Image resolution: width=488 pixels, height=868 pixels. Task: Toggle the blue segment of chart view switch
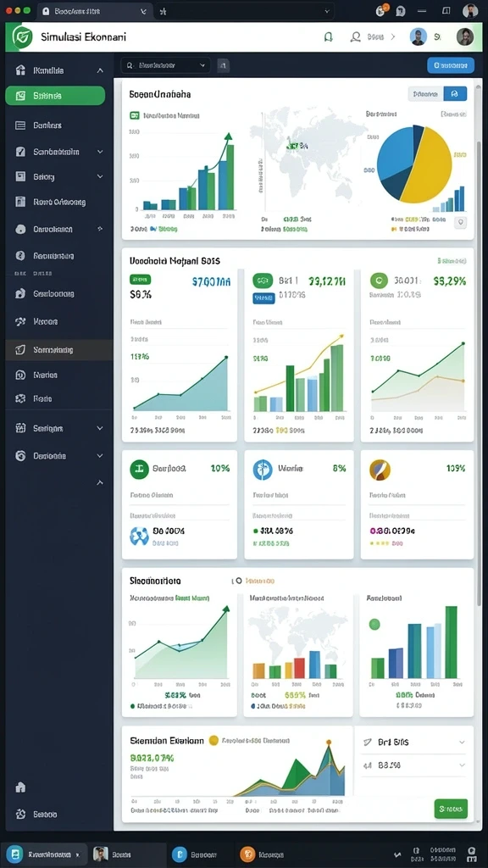tap(455, 94)
